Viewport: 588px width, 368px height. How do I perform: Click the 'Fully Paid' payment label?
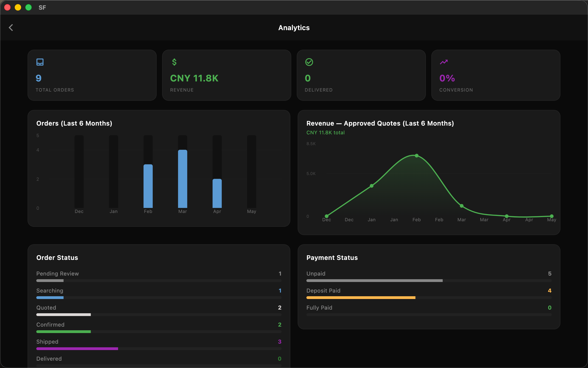[x=319, y=308]
